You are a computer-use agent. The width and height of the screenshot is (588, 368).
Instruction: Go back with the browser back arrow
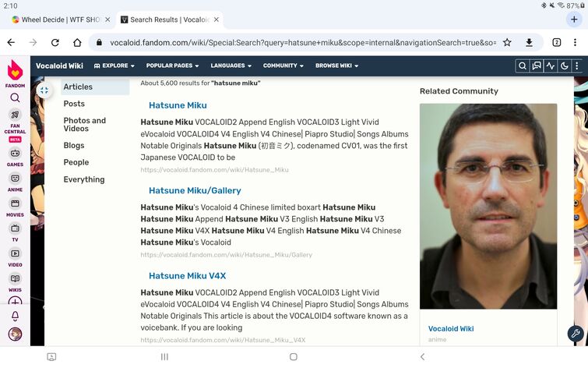point(11,42)
